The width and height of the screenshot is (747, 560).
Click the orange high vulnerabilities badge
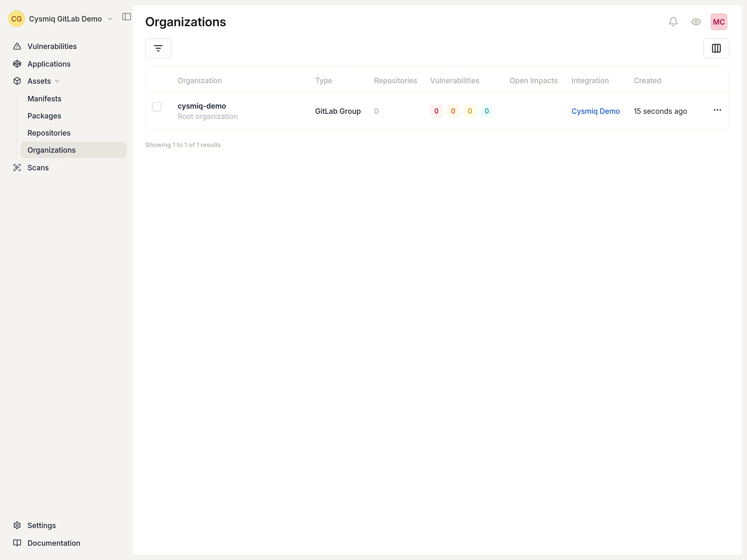pos(453,111)
